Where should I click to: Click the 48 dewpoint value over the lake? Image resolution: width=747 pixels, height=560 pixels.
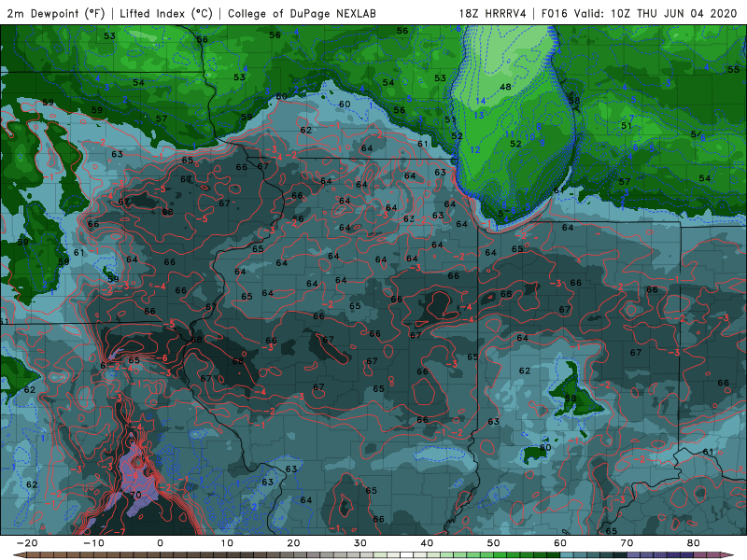505,87
